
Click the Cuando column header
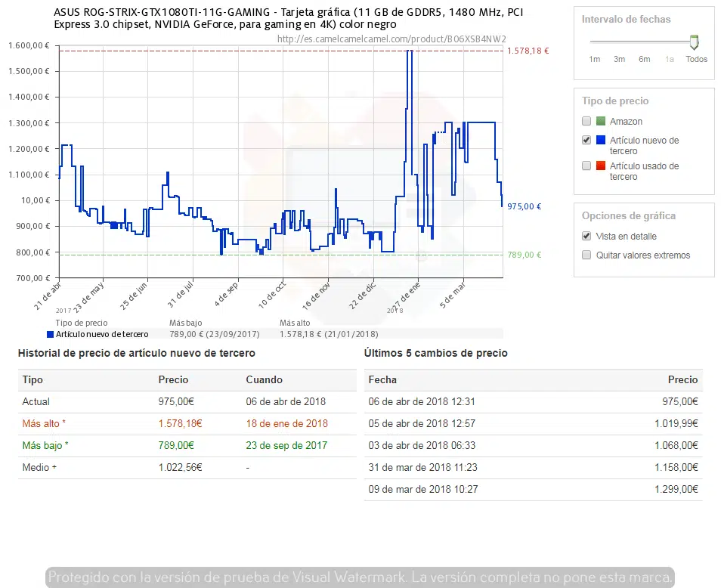(264, 379)
